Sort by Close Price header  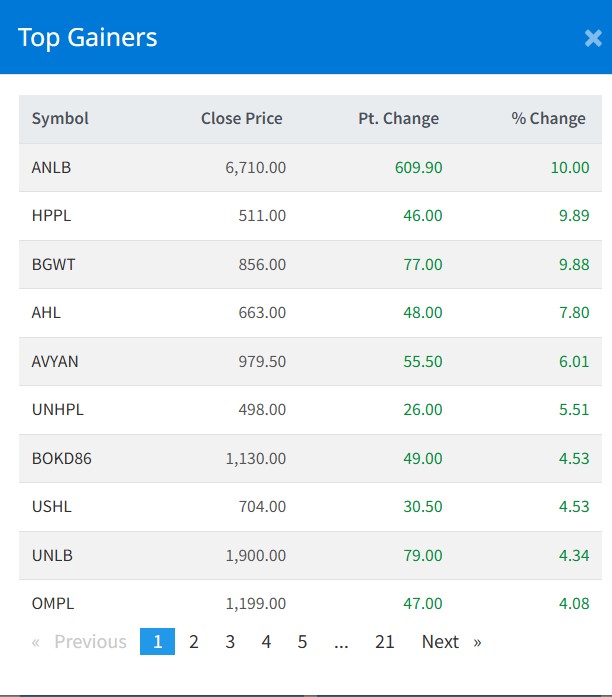click(x=241, y=118)
